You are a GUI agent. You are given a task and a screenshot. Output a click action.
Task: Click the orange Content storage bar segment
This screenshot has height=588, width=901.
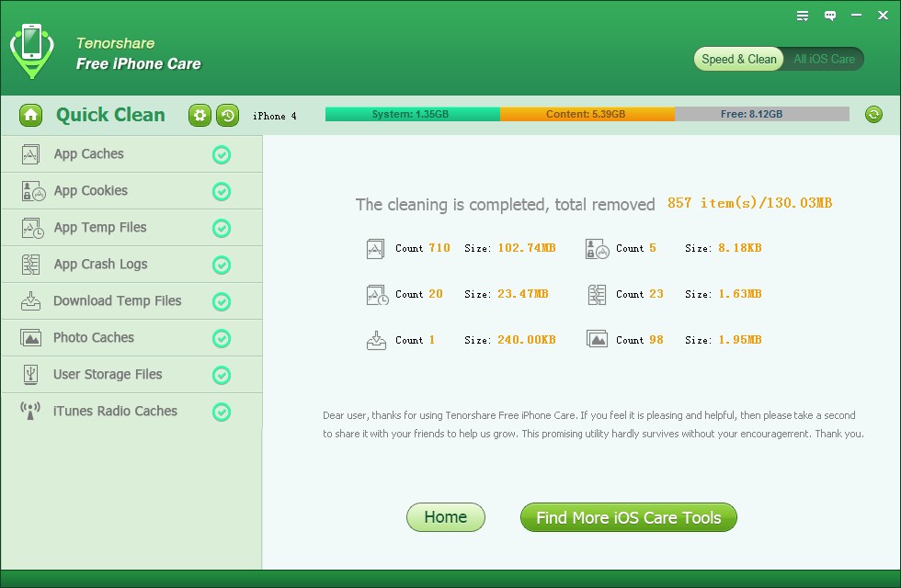tap(587, 115)
